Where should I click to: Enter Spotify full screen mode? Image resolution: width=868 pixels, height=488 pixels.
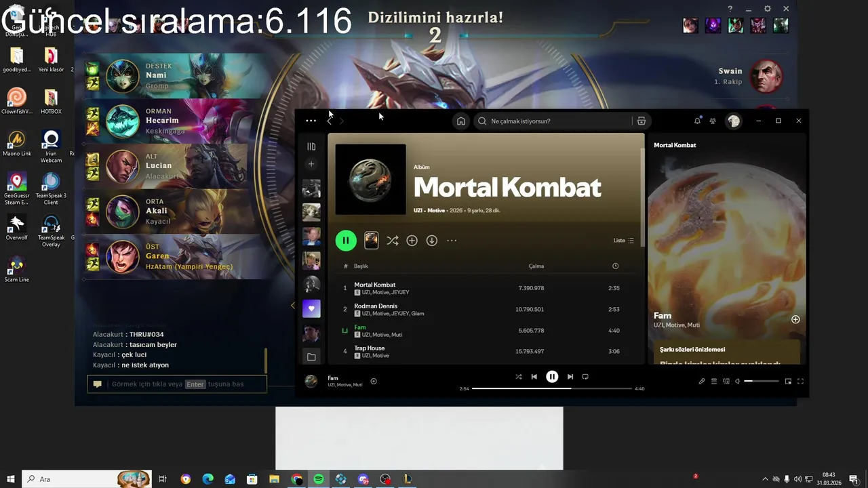800,381
